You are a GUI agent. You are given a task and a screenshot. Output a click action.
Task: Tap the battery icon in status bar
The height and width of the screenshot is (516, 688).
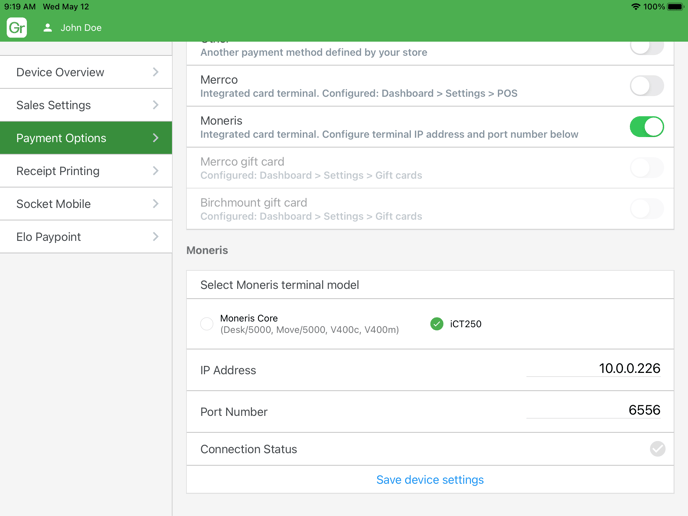tap(675, 6)
